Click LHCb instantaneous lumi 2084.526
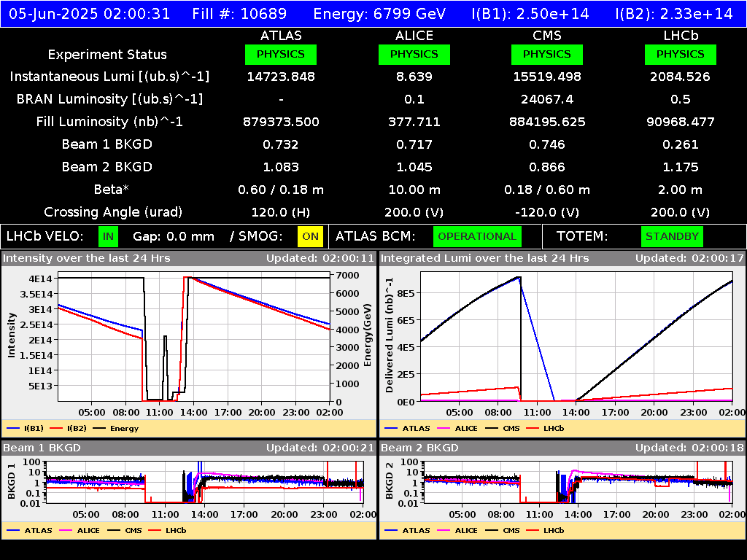 coord(681,77)
